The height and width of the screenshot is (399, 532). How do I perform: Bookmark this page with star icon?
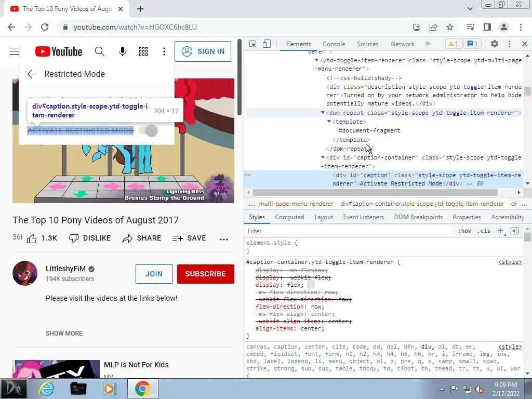[450, 27]
